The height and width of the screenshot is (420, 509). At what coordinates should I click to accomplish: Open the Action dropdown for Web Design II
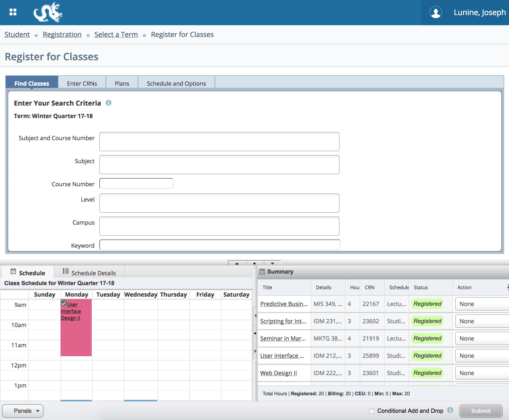481,373
